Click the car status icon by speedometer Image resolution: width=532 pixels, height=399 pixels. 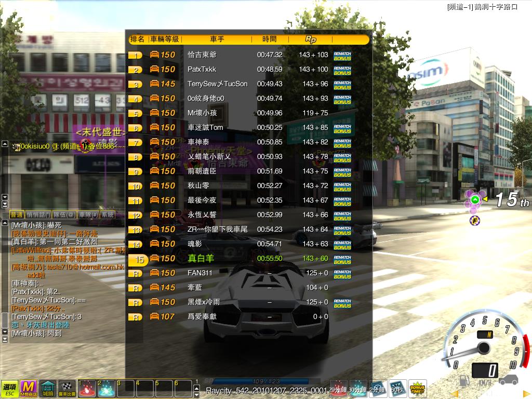(508, 379)
